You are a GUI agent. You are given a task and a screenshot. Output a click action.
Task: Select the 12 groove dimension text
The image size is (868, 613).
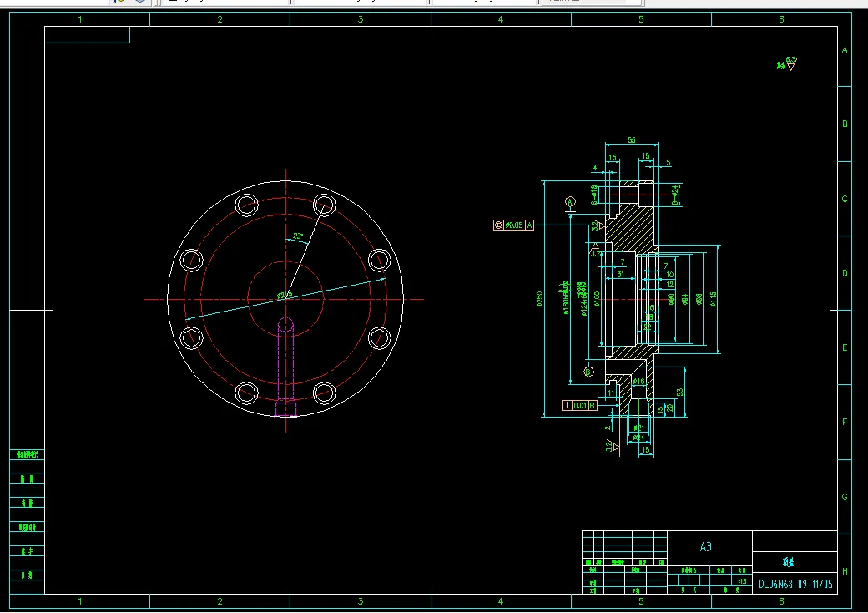click(x=670, y=284)
